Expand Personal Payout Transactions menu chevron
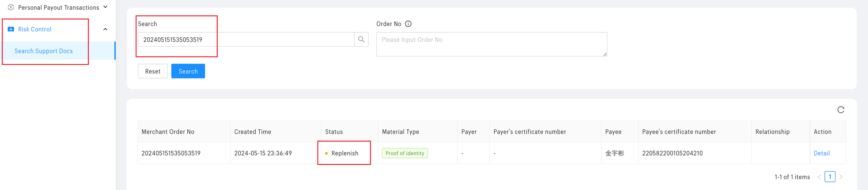This screenshot has height=190, width=868. [x=106, y=7]
